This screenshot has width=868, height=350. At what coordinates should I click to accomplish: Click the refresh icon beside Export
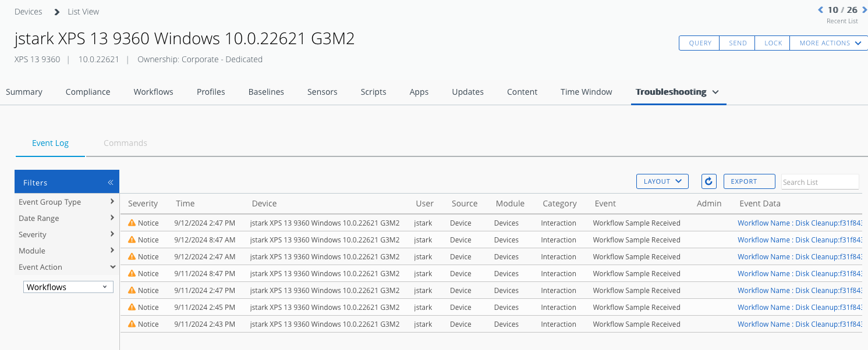(708, 181)
